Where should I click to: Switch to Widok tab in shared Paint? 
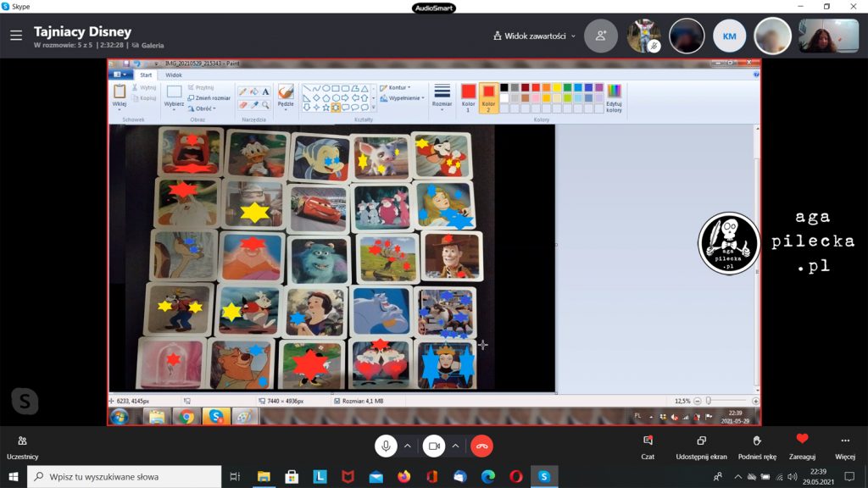click(x=173, y=75)
